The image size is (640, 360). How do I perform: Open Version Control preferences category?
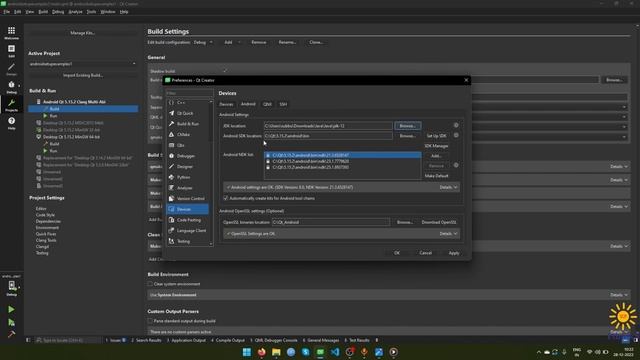(x=189, y=198)
